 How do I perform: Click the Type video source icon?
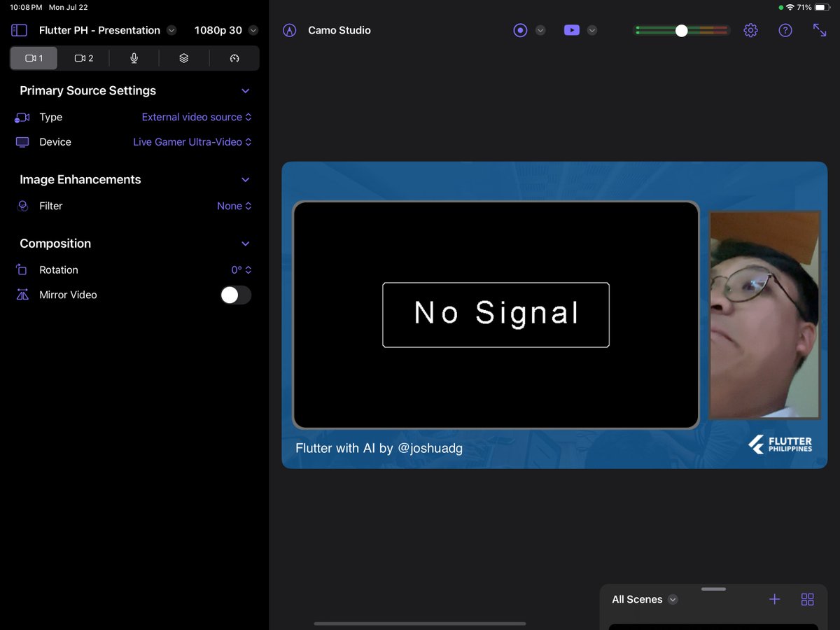point(22,118)
